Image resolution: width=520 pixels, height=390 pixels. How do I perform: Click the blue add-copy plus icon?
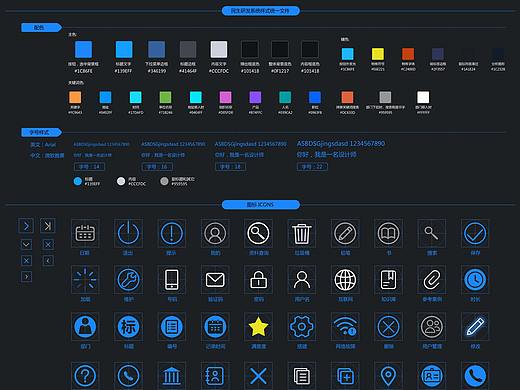pos(345,376)
